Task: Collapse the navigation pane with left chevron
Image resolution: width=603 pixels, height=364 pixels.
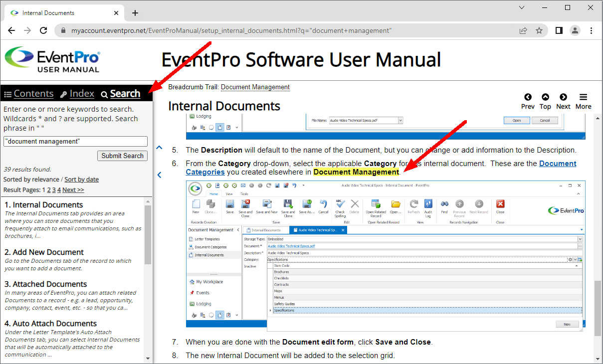Action: point(160,175)
